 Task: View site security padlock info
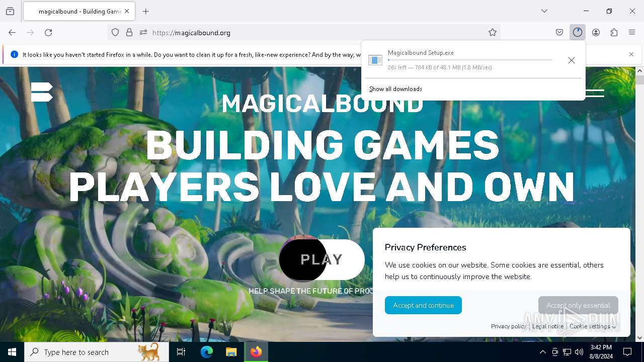tap(129, 33)
